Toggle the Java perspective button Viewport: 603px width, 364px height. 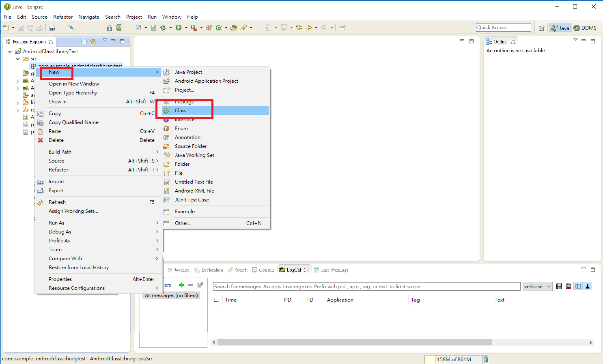point(560,28)
